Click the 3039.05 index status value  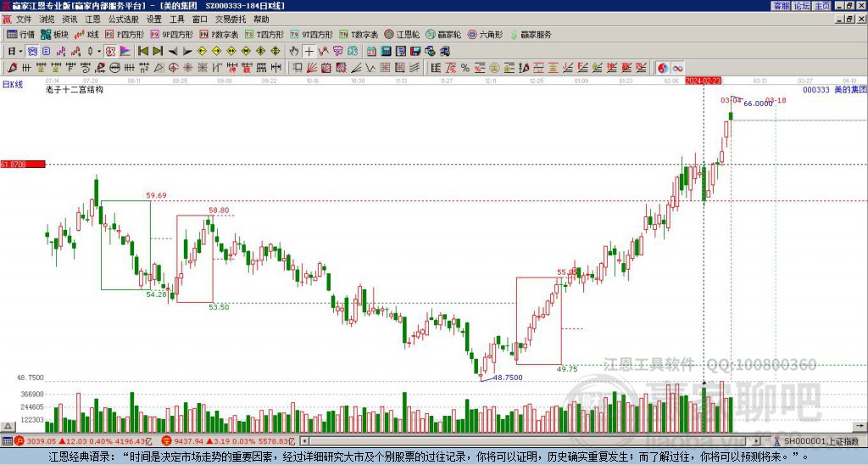click(42, 441)
